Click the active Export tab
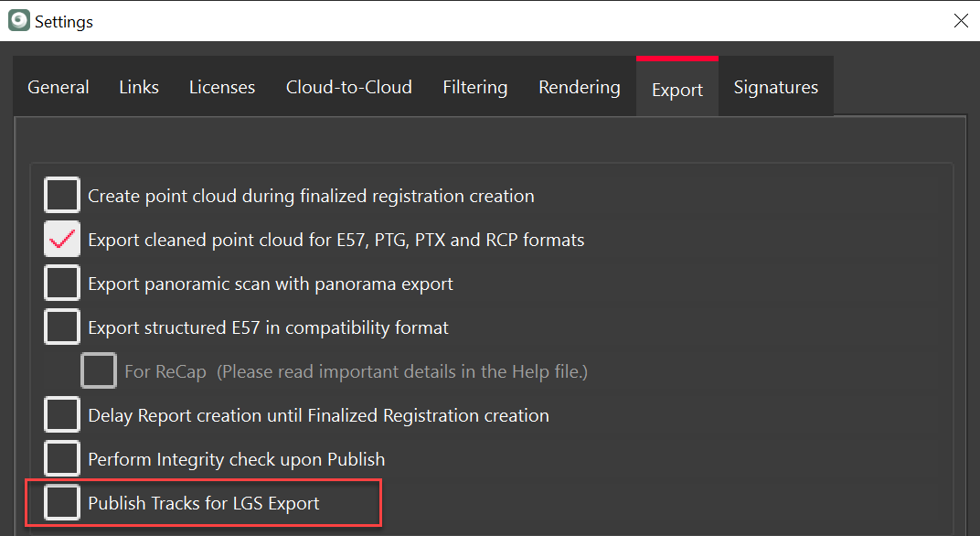Viewport: 980px width, 536px height. pos(676,90)
